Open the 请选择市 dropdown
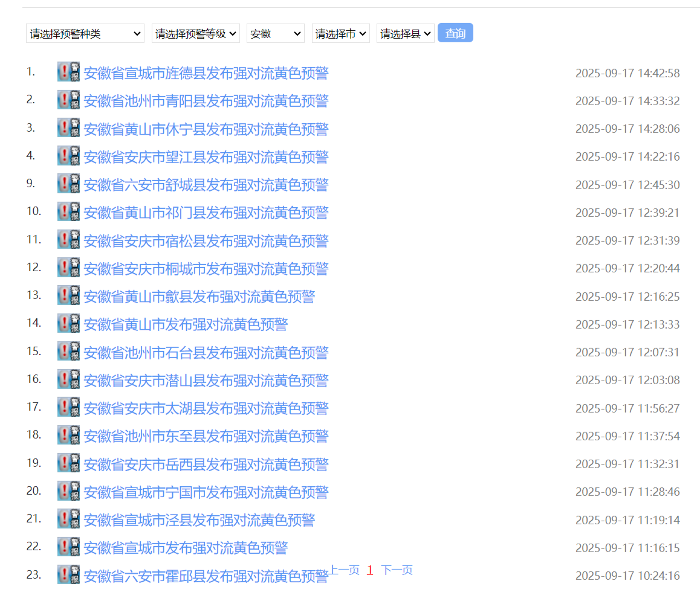700x601 pixels. [340, 33]
